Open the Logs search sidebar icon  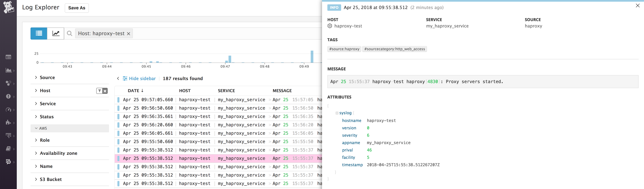click(9, 162)
